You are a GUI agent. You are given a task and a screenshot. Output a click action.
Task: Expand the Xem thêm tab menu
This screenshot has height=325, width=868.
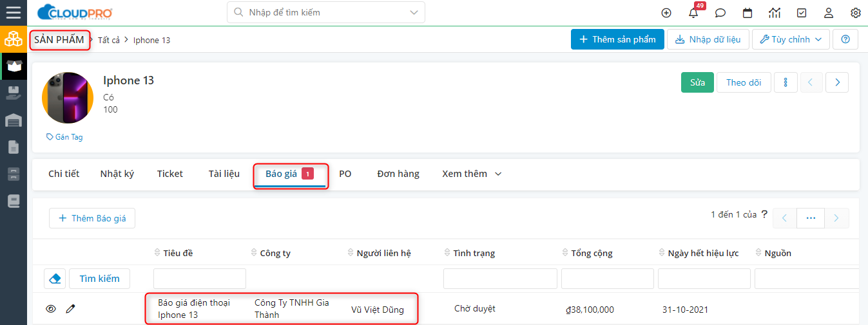click(471, 174)
